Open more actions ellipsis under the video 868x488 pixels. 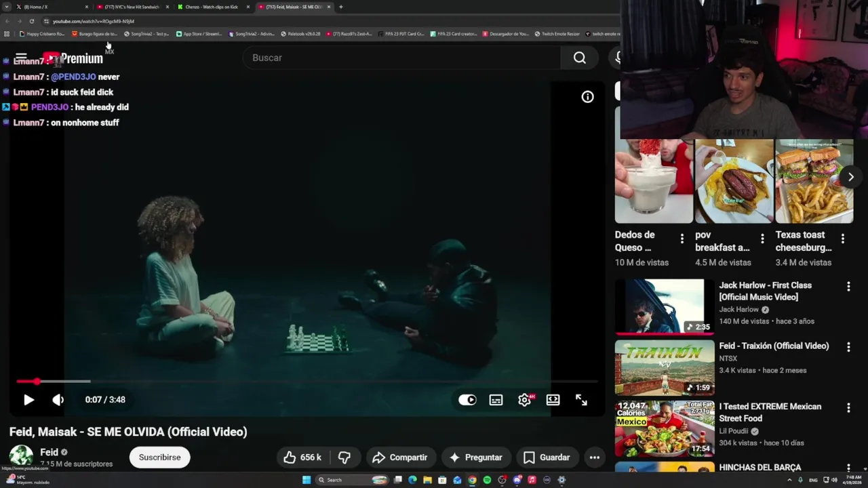(x=595, y=457)
